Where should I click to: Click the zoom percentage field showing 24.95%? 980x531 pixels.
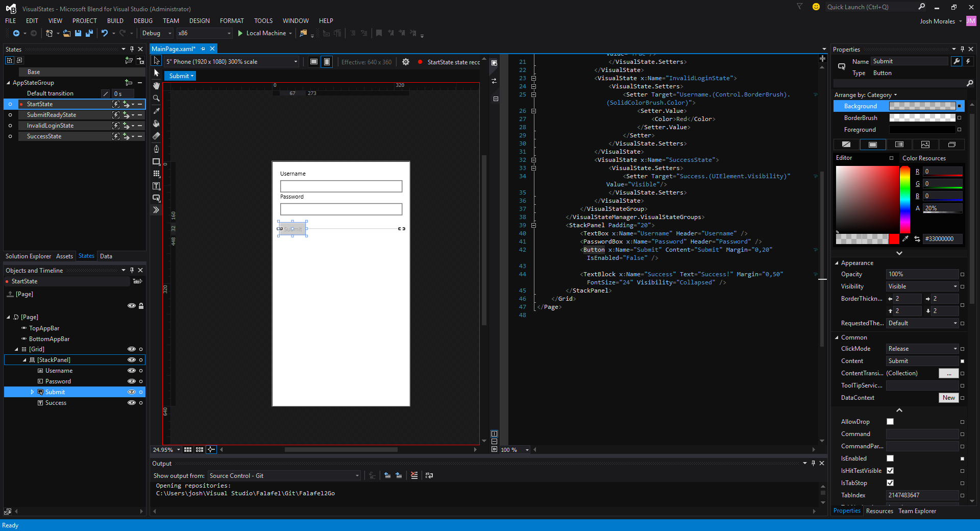[x=163, y=450]
